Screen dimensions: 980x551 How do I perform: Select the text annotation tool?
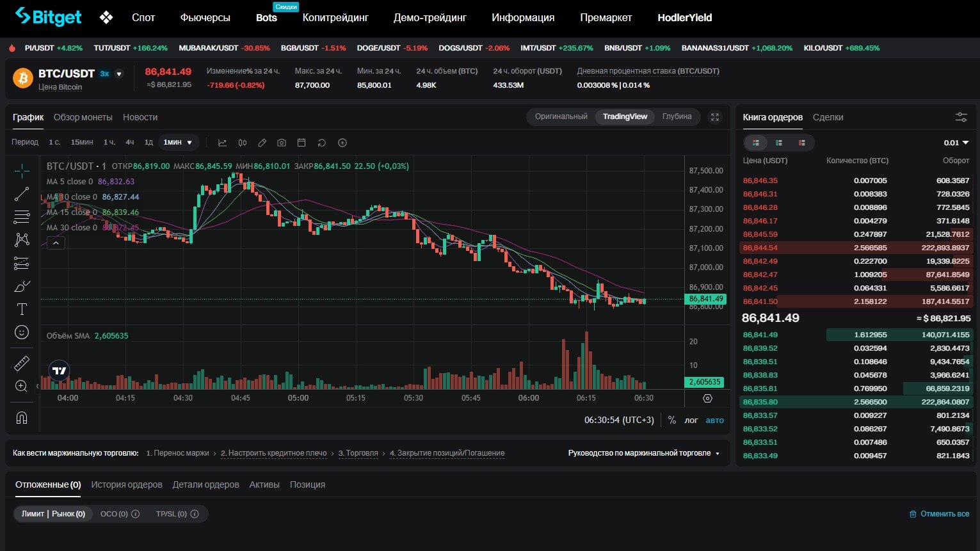click(22, 310)
